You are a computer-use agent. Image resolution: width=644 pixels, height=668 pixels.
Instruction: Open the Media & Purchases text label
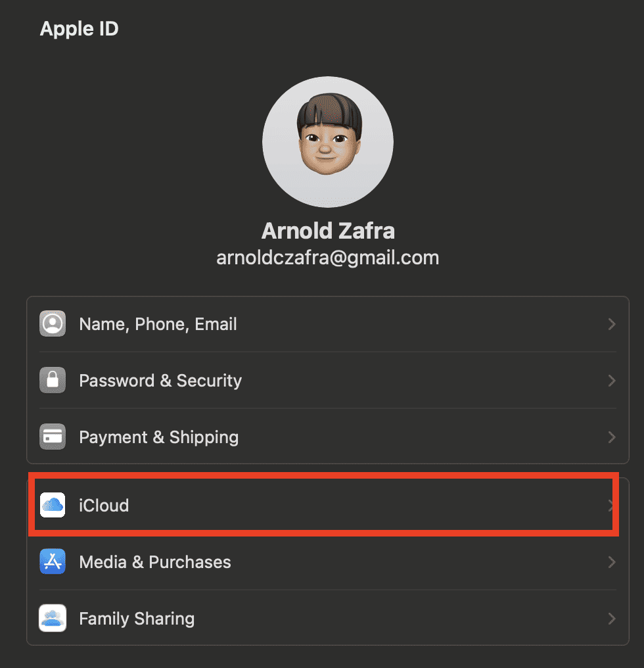(x=155, y=562)
